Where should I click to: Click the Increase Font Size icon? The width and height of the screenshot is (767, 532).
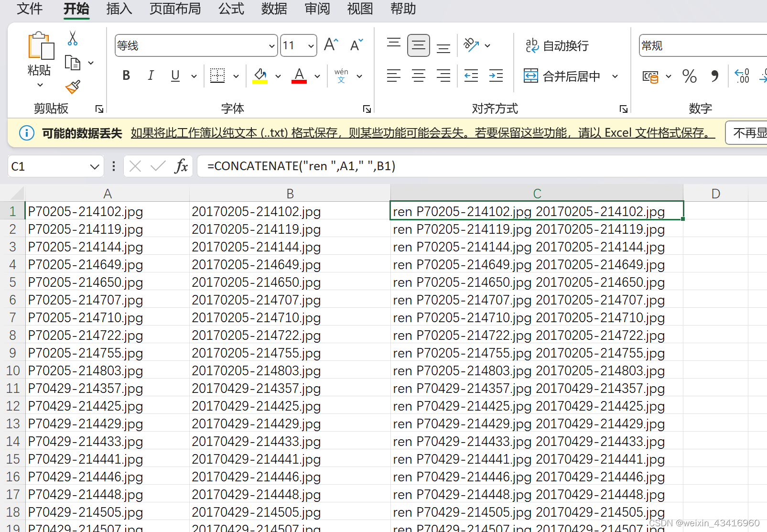coord(331,45)
